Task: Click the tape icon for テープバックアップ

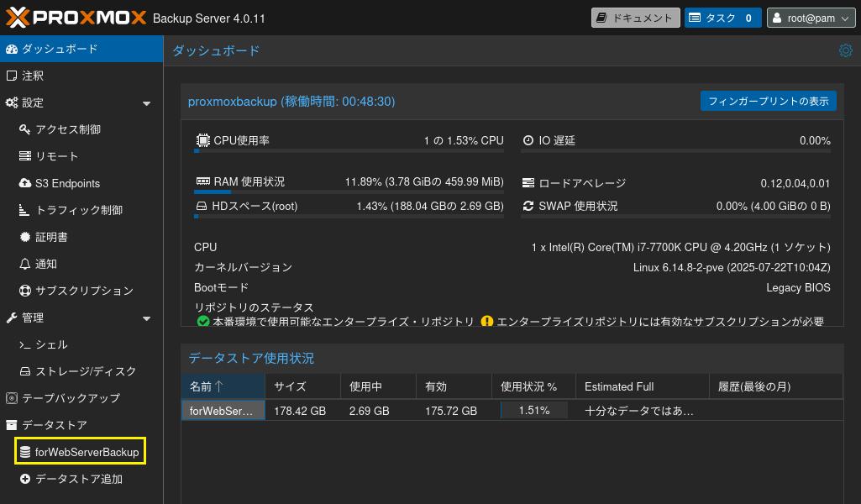Action: tap(12, 399)
